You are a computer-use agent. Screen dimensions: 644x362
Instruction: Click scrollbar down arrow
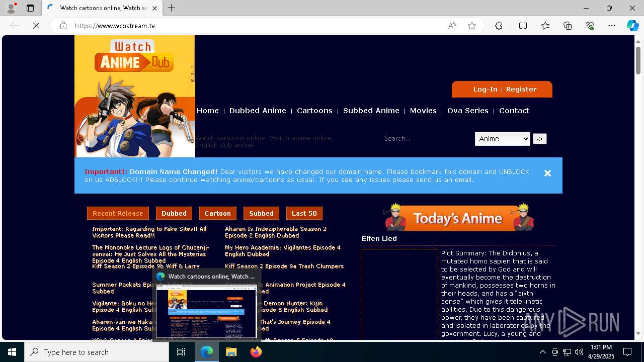click(638, 333)
